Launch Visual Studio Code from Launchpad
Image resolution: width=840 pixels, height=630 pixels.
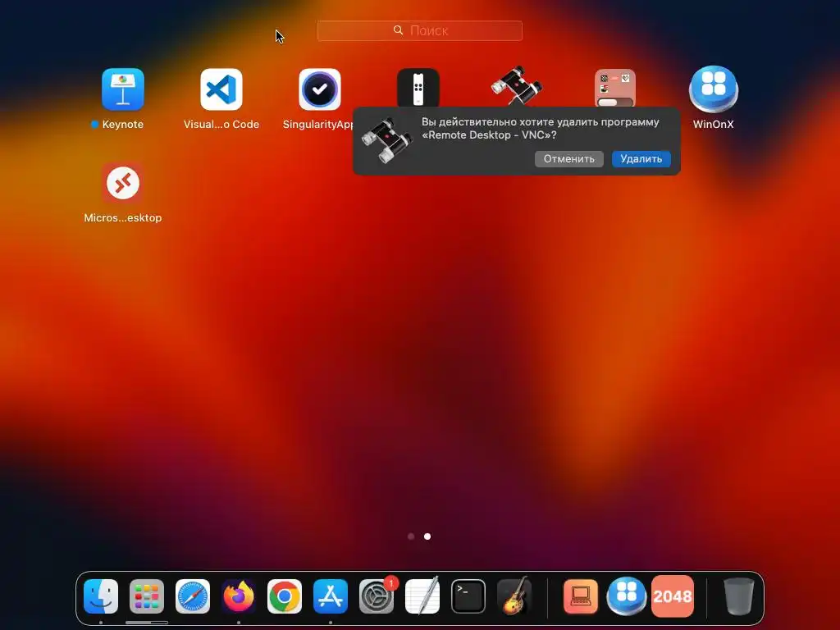coord(221,89)
